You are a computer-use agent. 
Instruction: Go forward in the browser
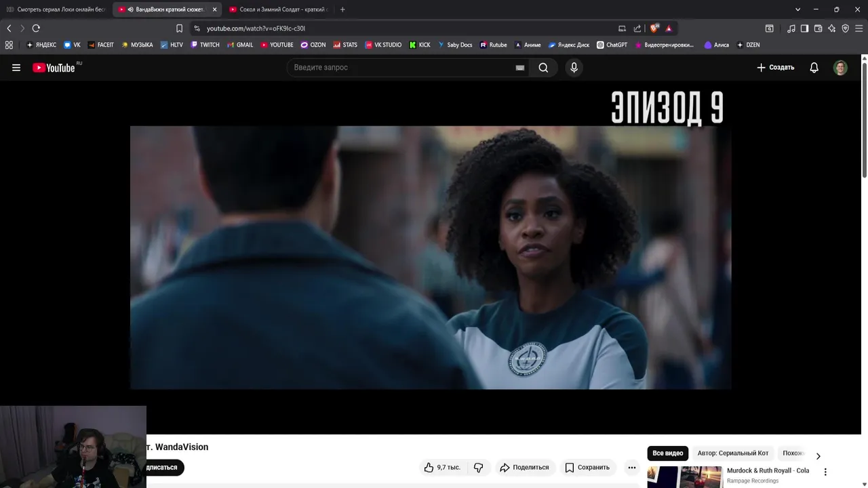(x=22, y=28)
